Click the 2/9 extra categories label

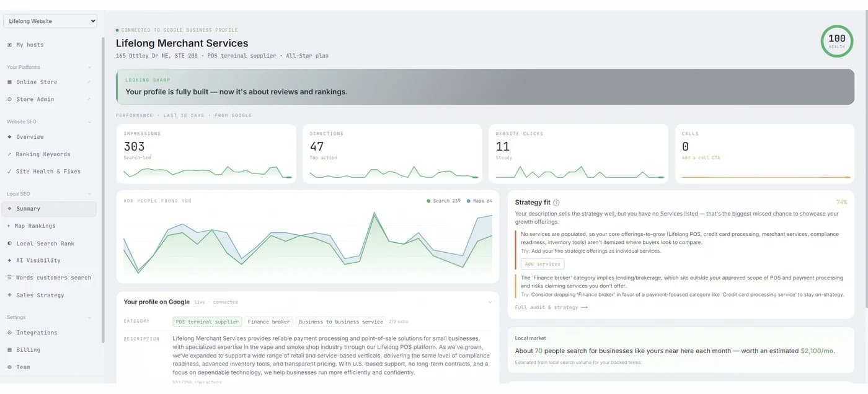[398, 322]
